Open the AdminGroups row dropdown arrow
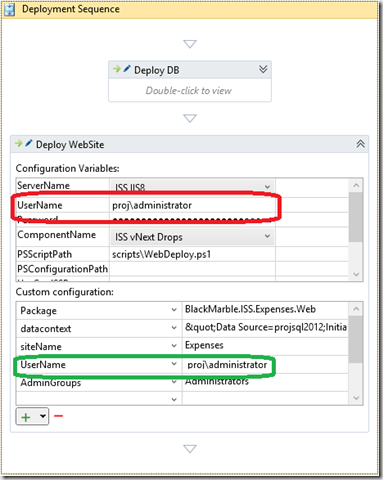The width and height of the screenshot is (383, 480). (174, 382)
